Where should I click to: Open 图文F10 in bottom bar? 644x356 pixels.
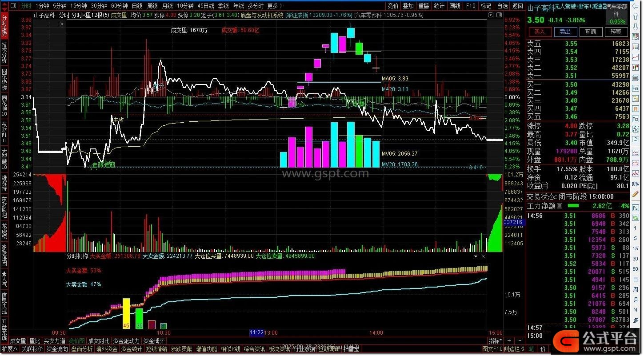pos(492,349)
